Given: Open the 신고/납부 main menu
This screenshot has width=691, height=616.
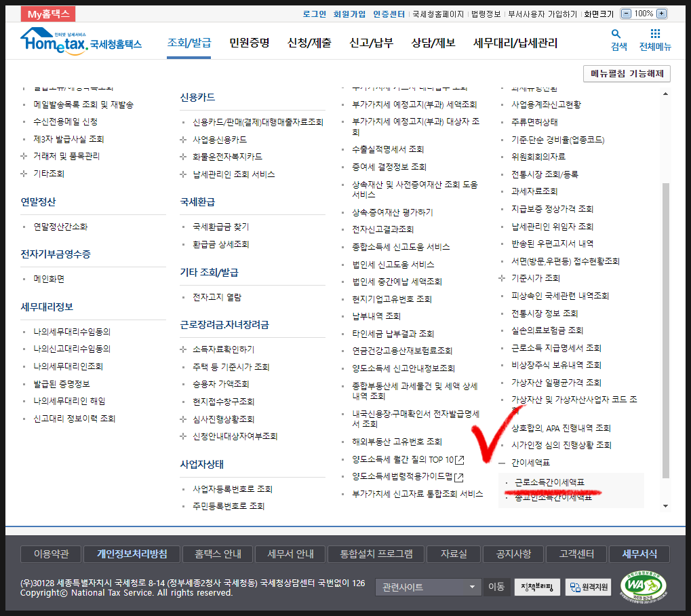Looking at the screenshot, I should click(371, 43).
